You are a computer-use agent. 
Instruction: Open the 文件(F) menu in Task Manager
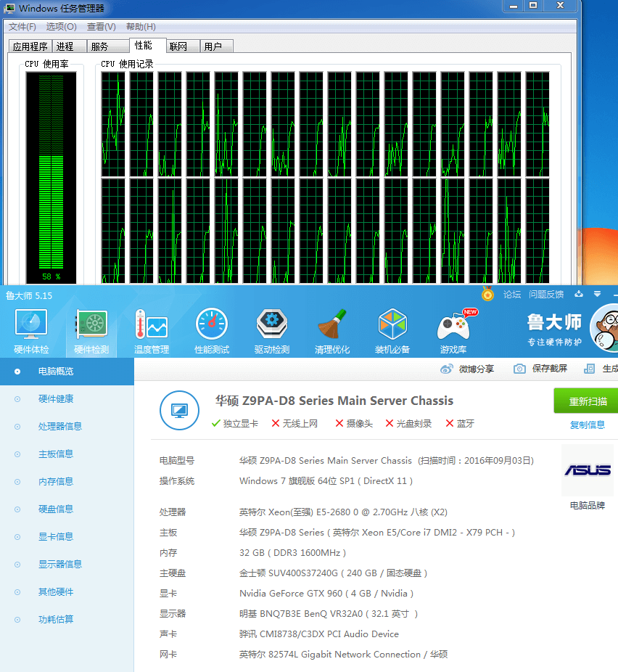click(22, 27)
